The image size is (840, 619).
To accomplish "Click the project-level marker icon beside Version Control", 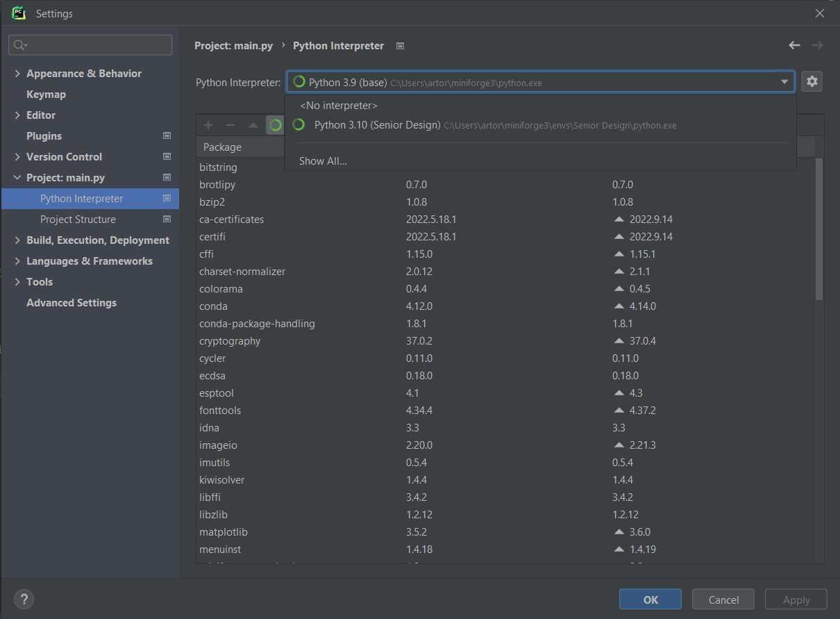I will pyautogui.click(x=167, y=156).
